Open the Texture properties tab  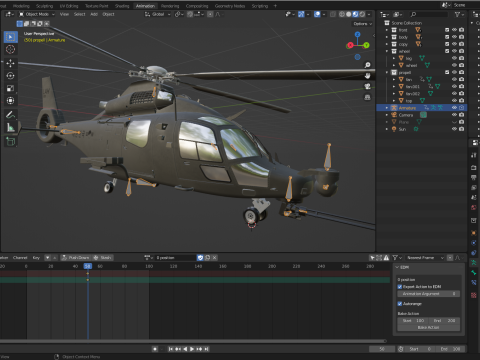click(474, 295)
